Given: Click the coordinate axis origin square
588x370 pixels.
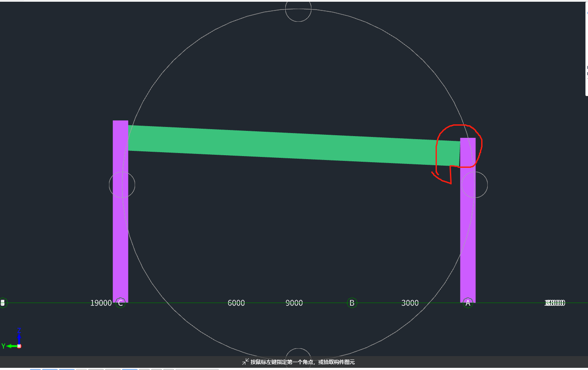Looking at the screenshot, I should click(19, 346).
